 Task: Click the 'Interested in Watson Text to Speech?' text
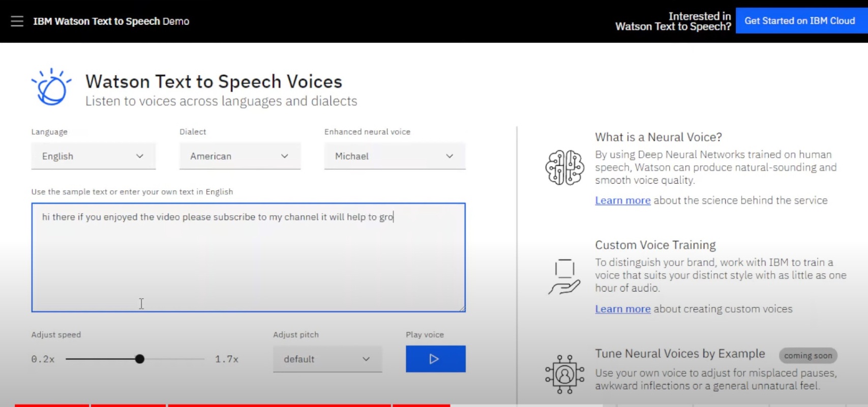point(673,21)
